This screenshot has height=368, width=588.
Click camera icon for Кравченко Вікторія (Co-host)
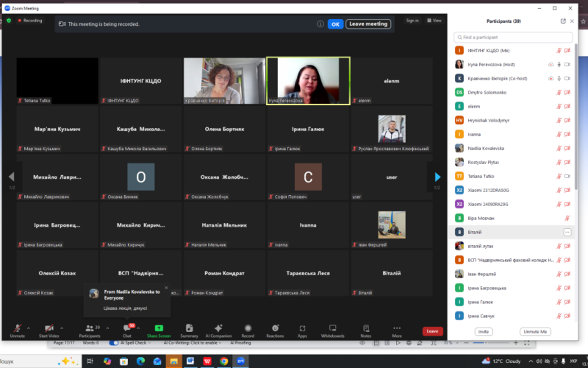point(567,79)
